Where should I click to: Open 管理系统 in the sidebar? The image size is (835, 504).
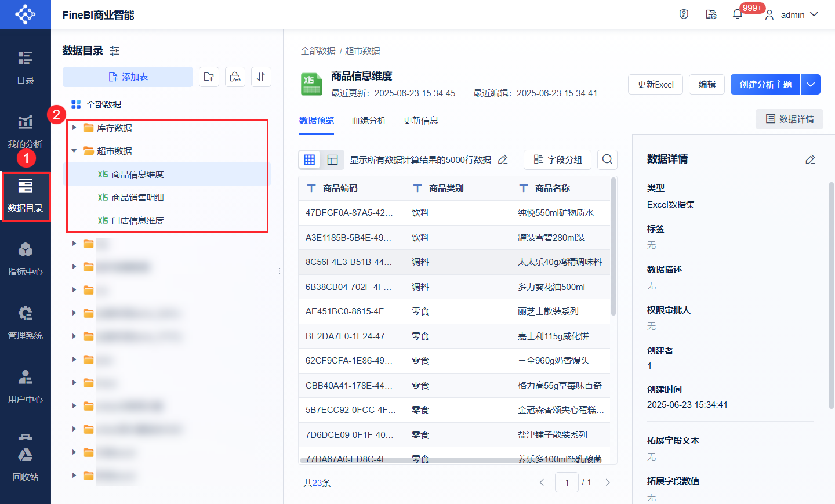(26, 323)
